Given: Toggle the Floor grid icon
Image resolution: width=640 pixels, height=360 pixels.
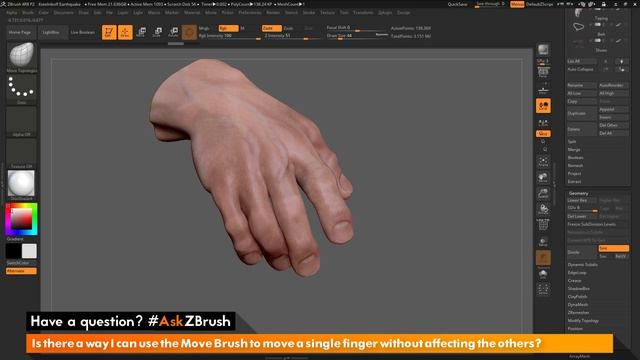Looking at the screenshot, I should (x=543, y=89).
